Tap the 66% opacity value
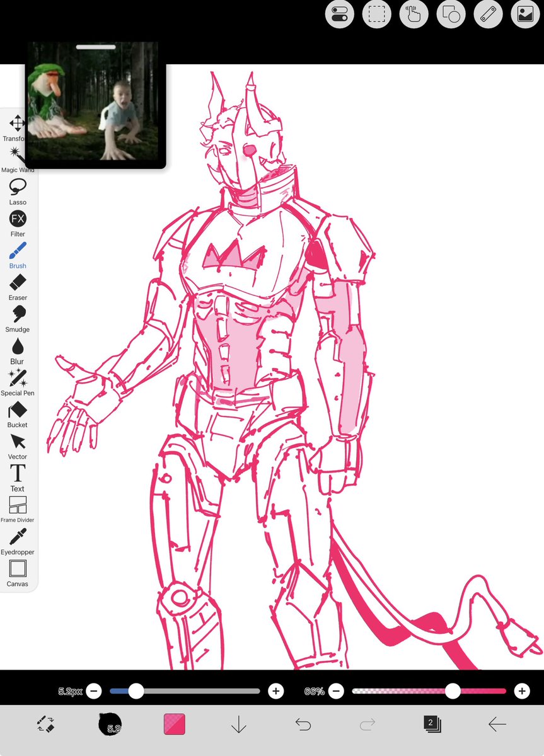The image size is (544, 756). (314, 691)
